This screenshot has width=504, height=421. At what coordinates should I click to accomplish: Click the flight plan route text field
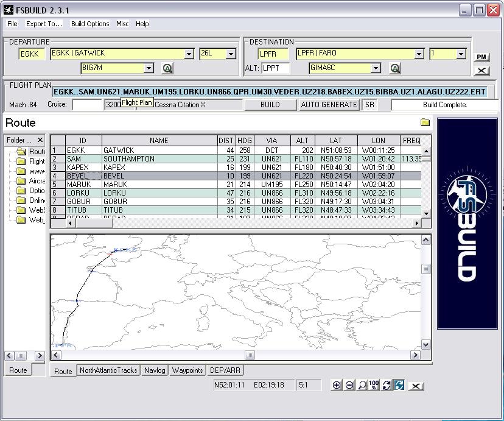click(270, 91)
